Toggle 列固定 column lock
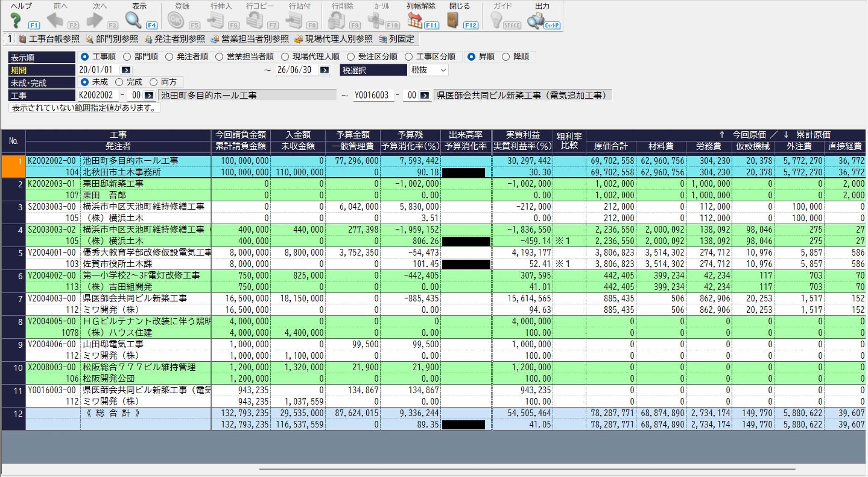Viewport: 868px width, 477px height. [x=397, y=39]
